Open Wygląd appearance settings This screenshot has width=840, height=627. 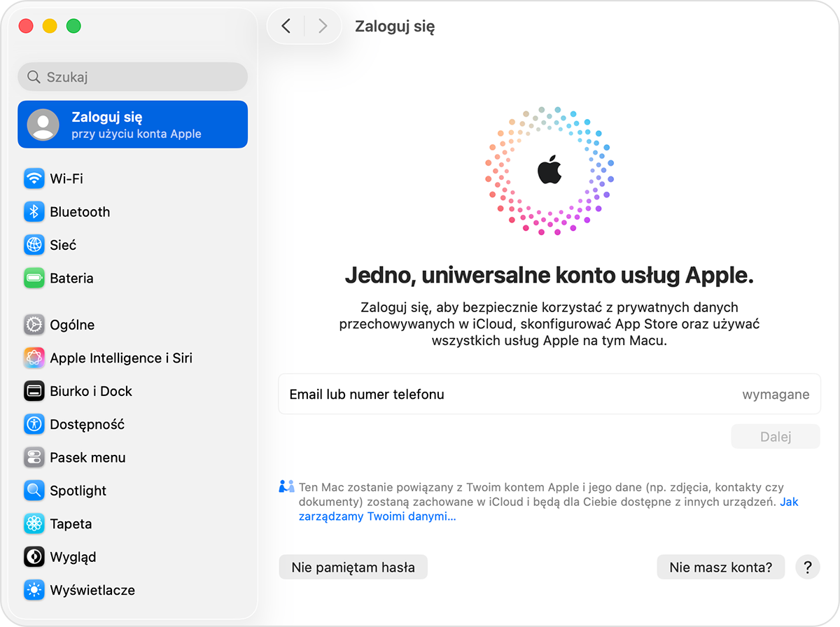(x=73, y=557)
